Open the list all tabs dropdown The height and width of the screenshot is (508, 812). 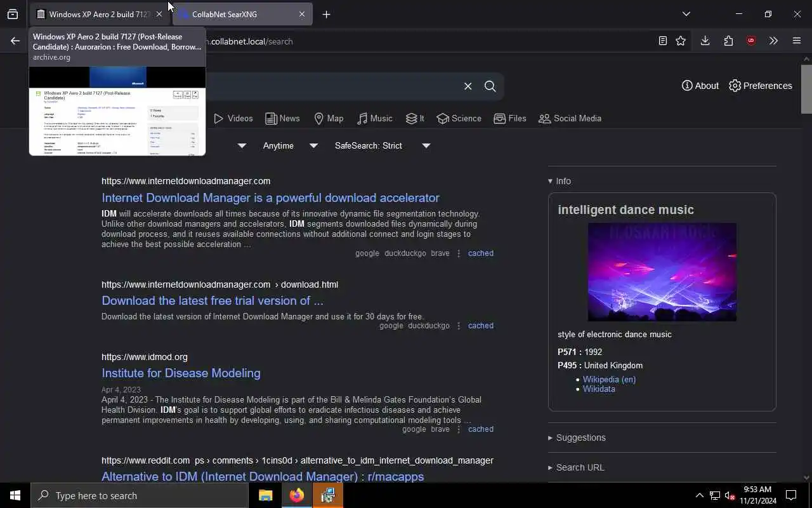point(686,14)
